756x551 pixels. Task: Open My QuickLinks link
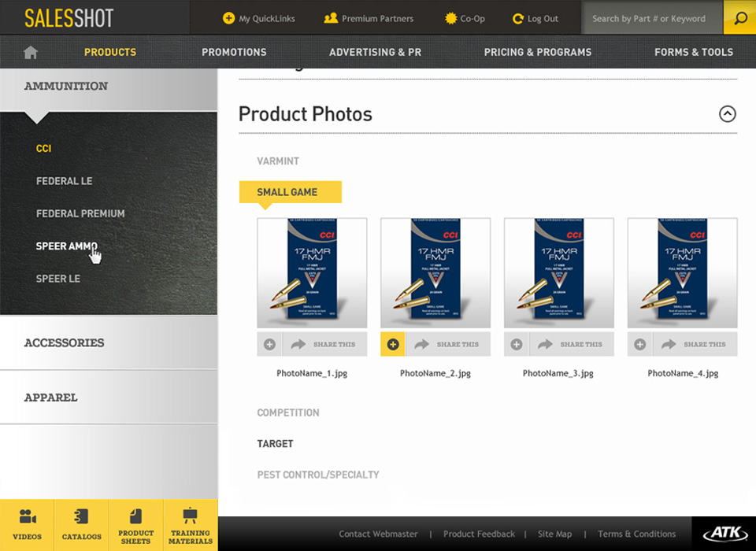tap(267, 19)
